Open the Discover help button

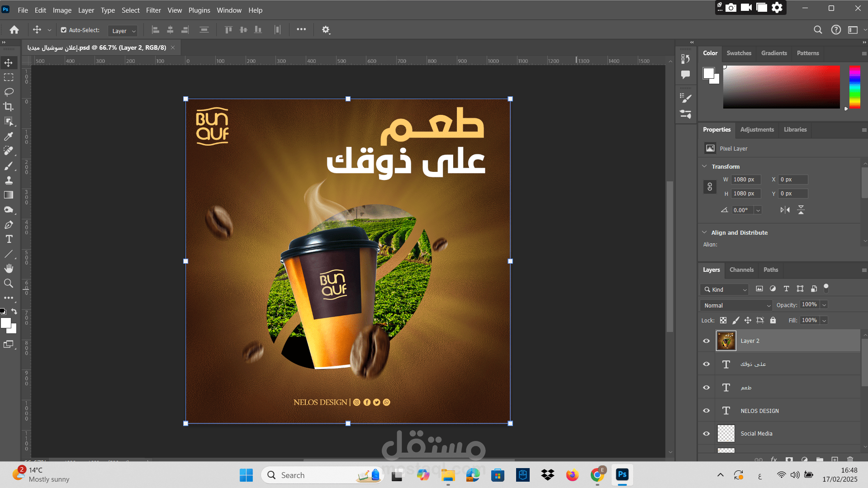[836, 30]
